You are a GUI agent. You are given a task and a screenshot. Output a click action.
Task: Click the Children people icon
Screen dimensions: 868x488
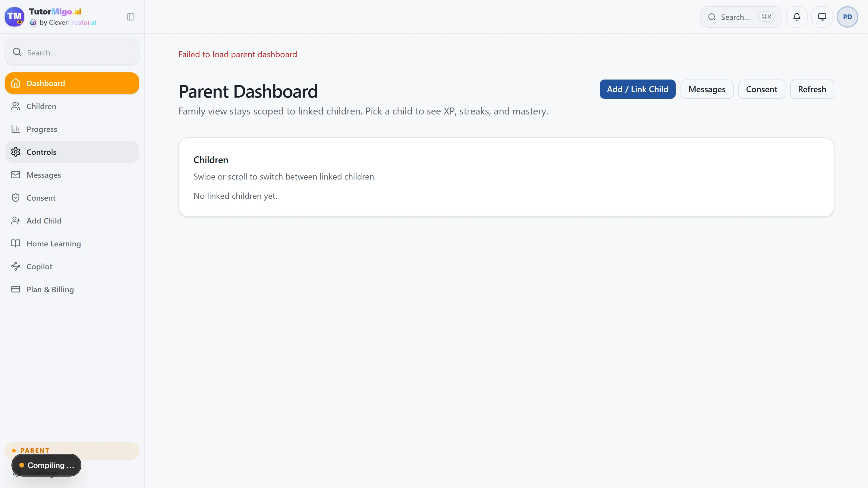[x=16, y=106]
